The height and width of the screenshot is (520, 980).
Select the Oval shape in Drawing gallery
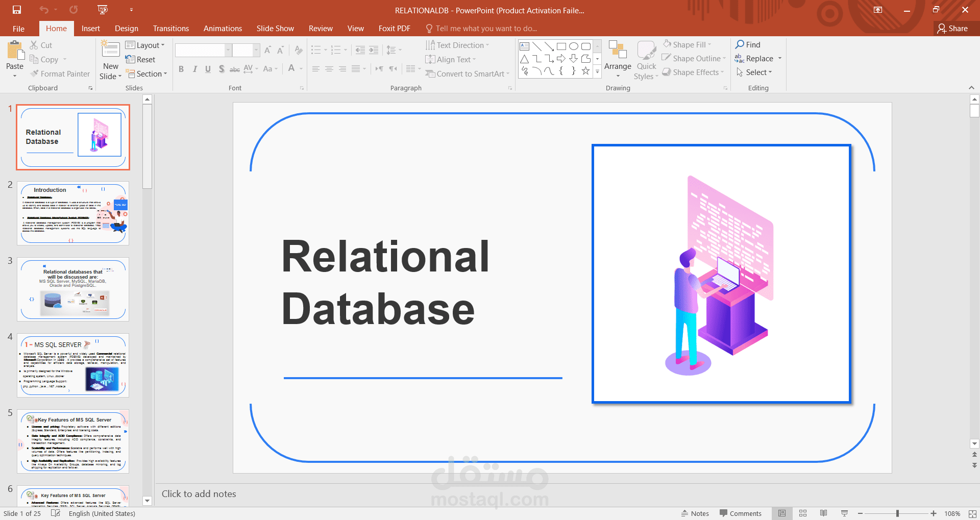573,46
